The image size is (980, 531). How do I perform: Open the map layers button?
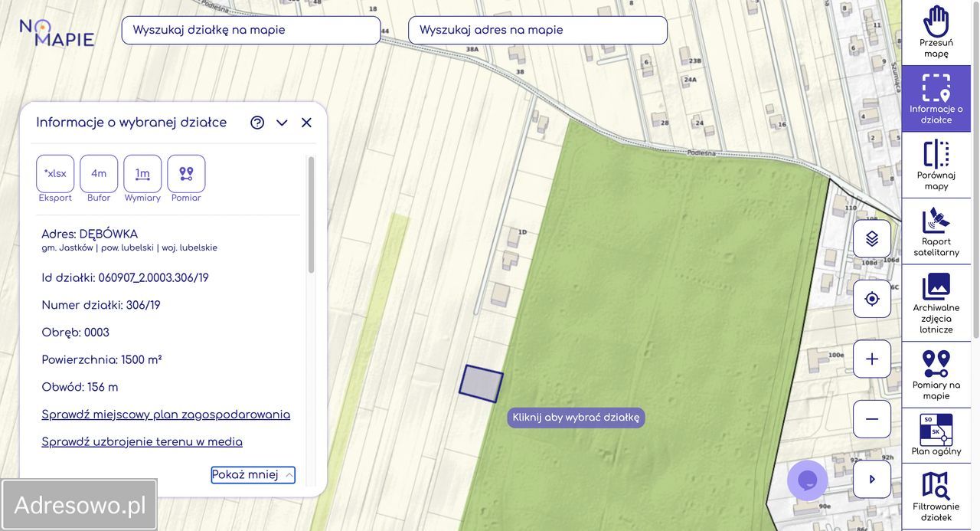(872, 239)
